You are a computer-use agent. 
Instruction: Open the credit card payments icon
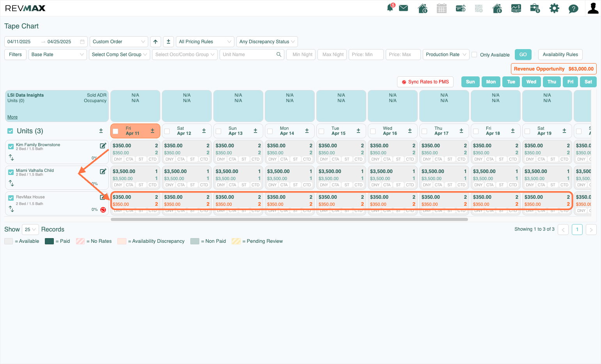coord(461,8)
